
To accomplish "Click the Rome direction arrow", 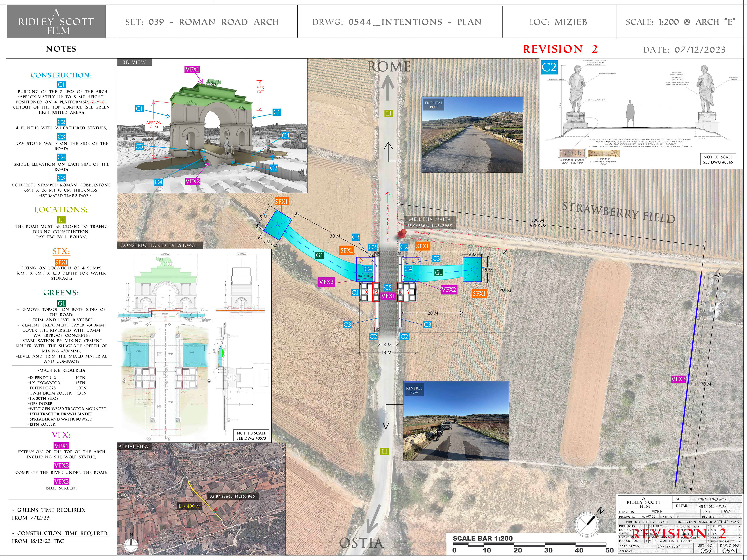I will 388,87.
